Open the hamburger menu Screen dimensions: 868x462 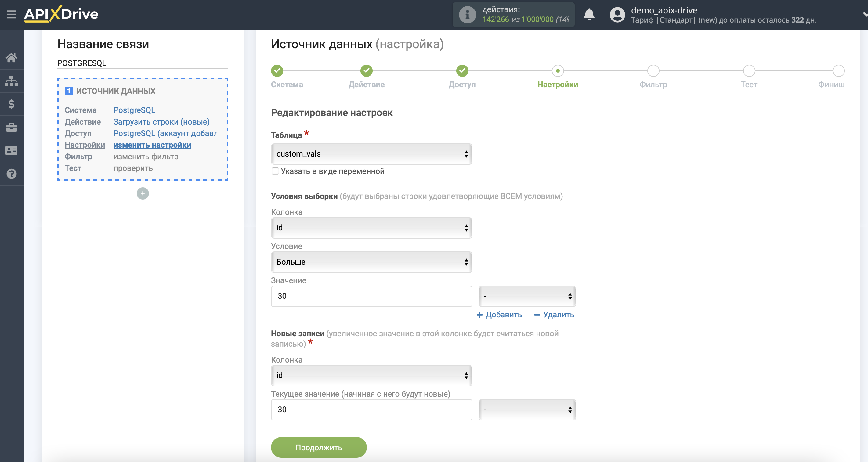12,14
